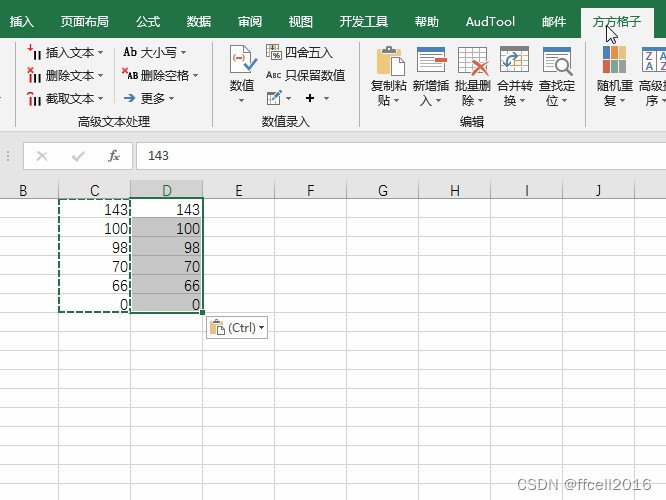
Task: Expand the 数值 dropdown arrow
Action: [x=241, y=101]
